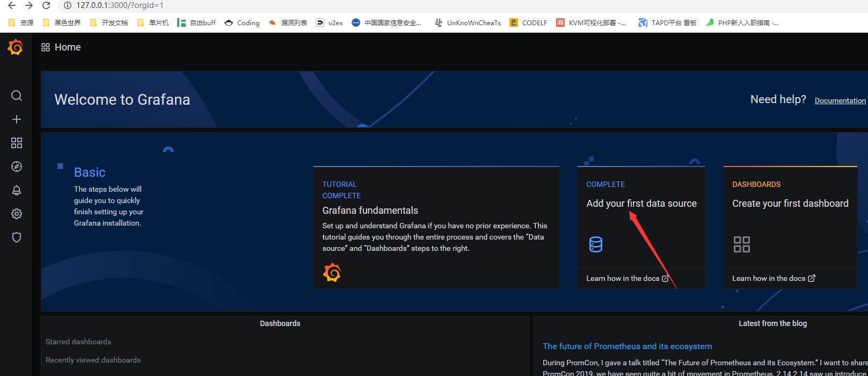868x376 pixels.
Task: Open the Grafana fundamentals tutorial
Action: pyautogui.click(x=370, y=211)
